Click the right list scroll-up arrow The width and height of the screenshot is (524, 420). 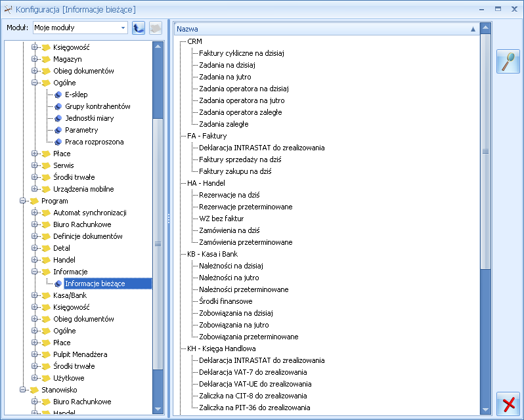pos(485,28)
